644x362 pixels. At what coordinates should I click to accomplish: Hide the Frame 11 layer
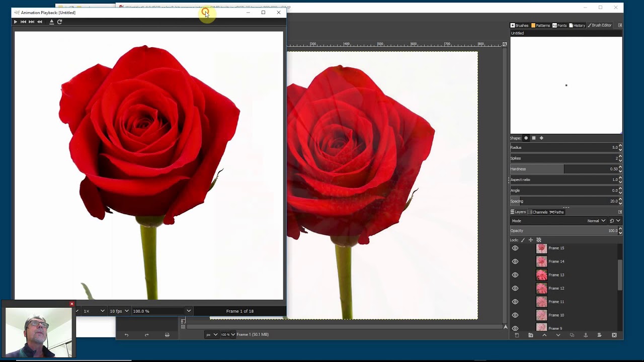click(515, 302)
